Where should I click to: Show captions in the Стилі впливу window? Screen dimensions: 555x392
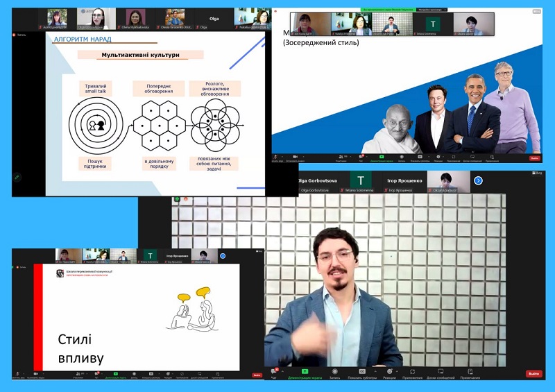coord(151,375)
